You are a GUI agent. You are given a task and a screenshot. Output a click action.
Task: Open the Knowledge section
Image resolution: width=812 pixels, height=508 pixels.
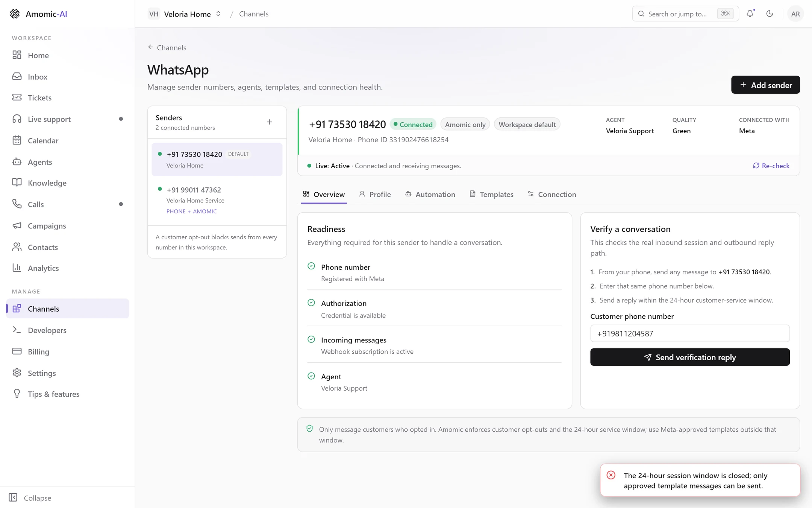tap(68, 183)
